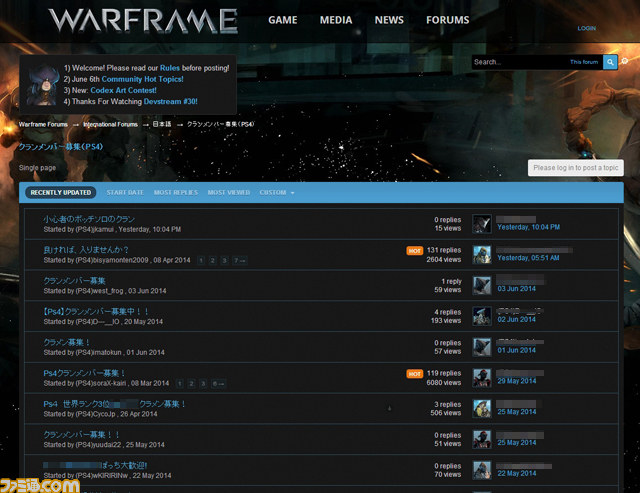Open topic 良ければ、入りませんか？
The height and width of the screenshot is (493, 640).
pos(86,250)
